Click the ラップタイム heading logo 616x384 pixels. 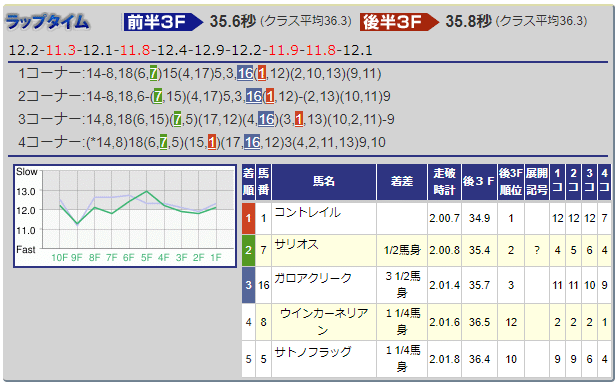click(48, 22)
